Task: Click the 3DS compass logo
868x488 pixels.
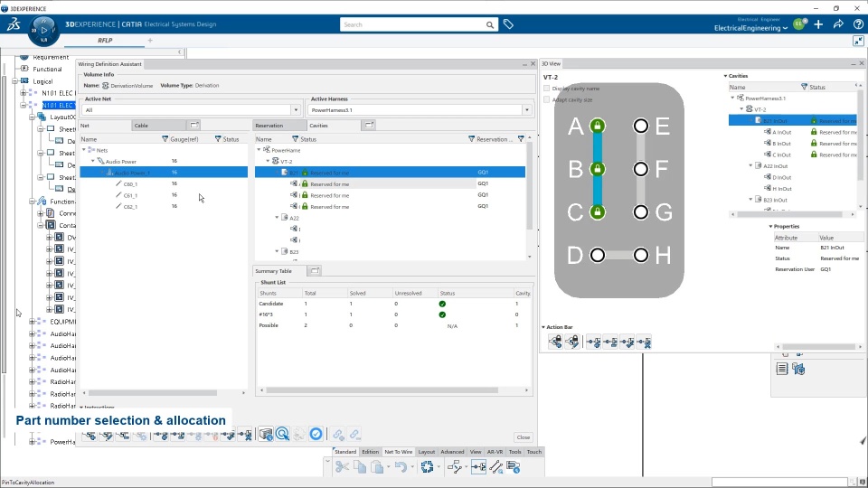Action: [x=14, y=23]
